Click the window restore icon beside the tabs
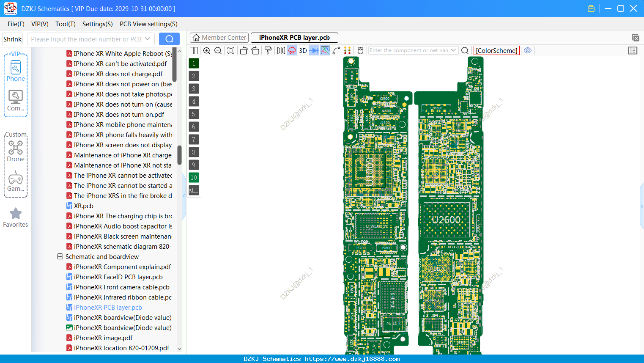Image resolution: width=644 pixels, height=363 pixels. (x=635, y=38)
